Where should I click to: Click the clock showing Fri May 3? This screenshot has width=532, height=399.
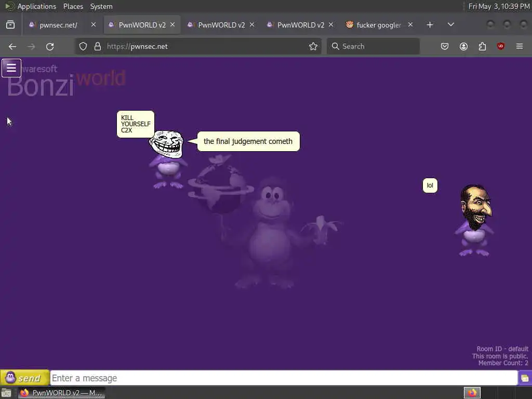click(x=499, y=6)
